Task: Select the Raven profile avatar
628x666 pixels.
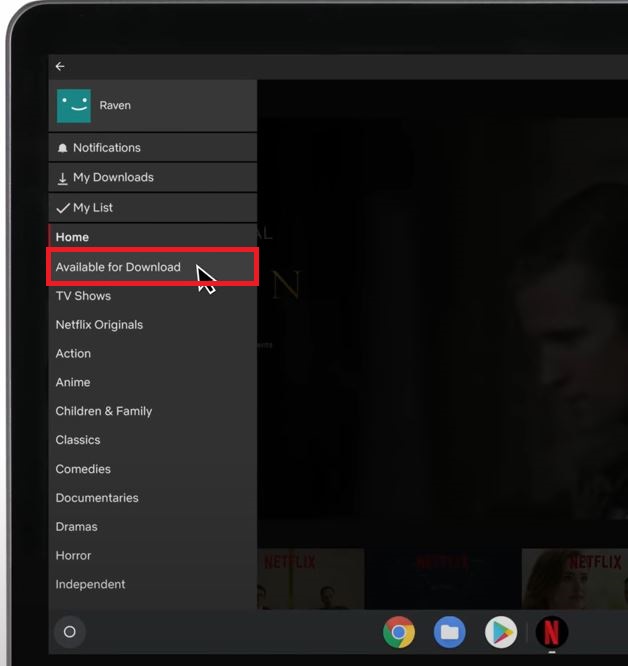Action: click(74, 106)
